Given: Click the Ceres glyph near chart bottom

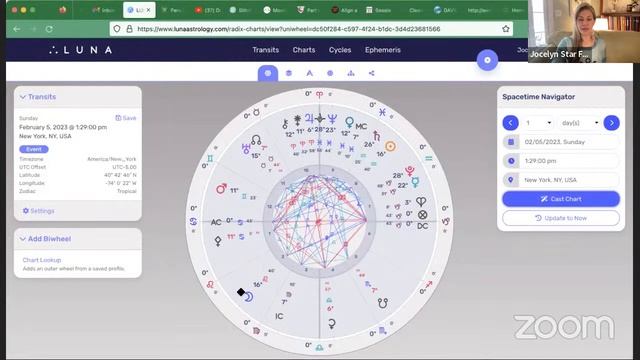Looking at the screenshot, I should pos(332,324).
